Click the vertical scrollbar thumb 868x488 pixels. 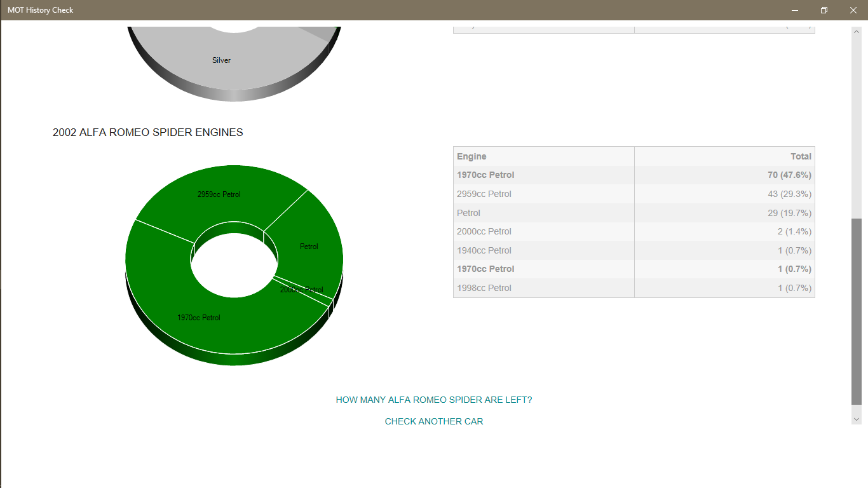click(x=857, y=311)
